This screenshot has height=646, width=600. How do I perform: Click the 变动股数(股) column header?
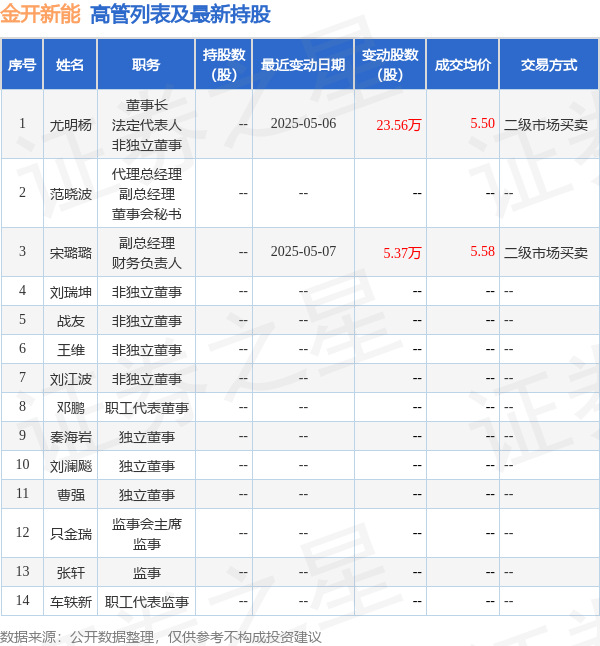[390, 65]
